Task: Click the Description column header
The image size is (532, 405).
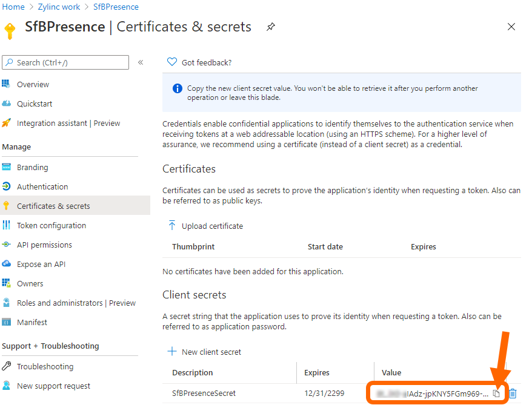Action: (192, 372)
